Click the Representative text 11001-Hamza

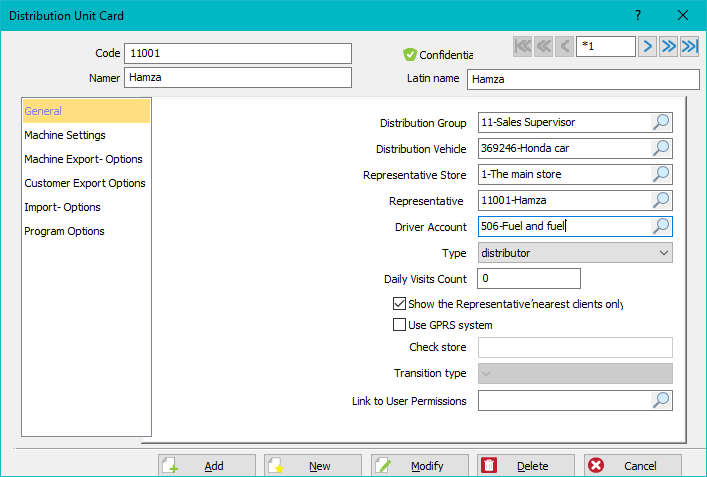(514, 200)
